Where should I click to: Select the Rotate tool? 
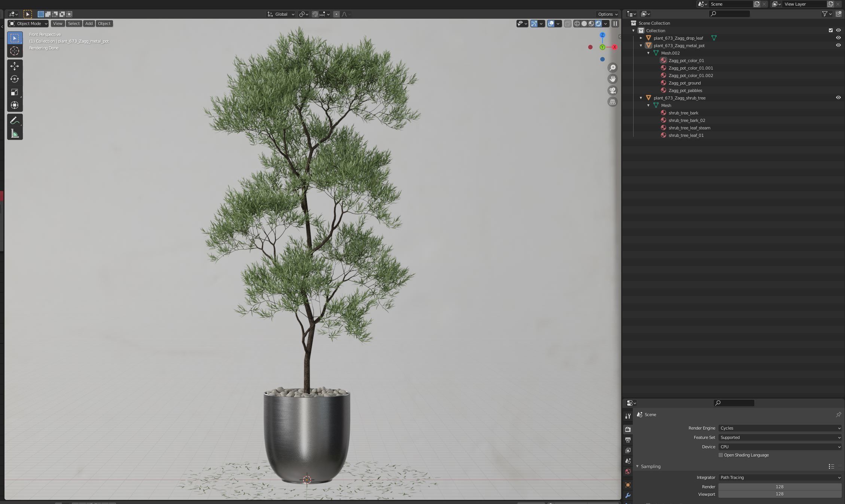point(15,79)
